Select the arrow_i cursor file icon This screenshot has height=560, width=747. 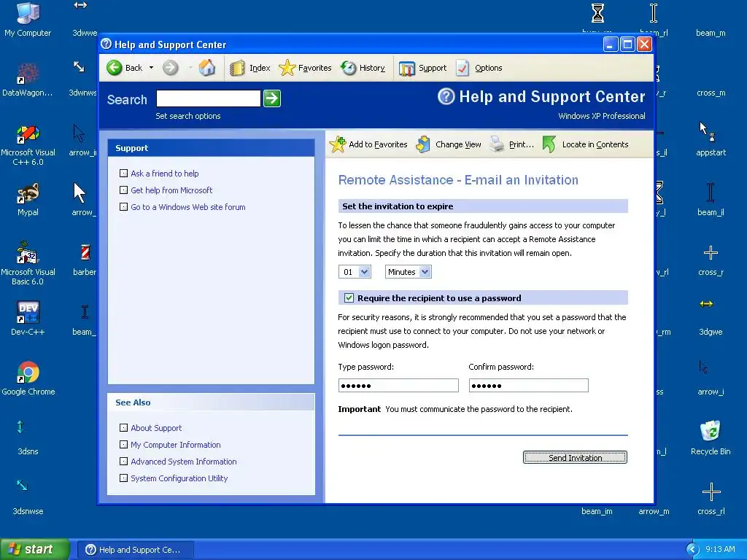click(x=711, y=378)
